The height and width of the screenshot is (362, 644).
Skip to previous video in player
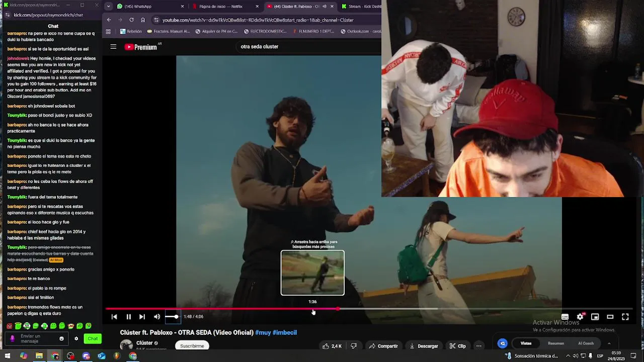tap(114, 317)
